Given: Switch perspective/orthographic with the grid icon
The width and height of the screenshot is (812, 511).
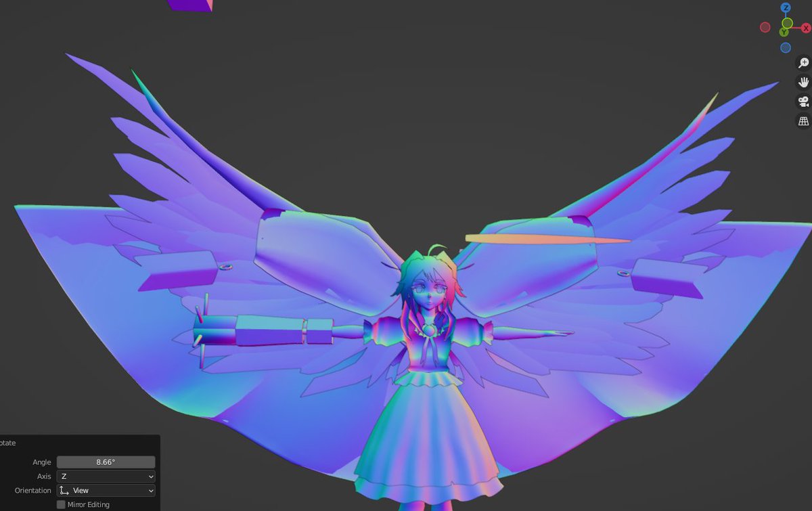Looking at the screenshot, I should (804, 122).
